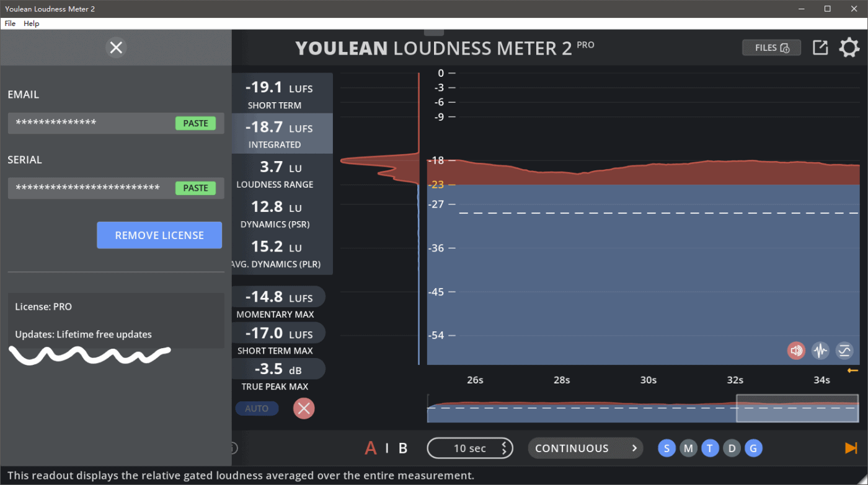Click the Loudness Range 3.7 LU readout
Viewport: 868px width, 485px height.
(x=283, y=173)
